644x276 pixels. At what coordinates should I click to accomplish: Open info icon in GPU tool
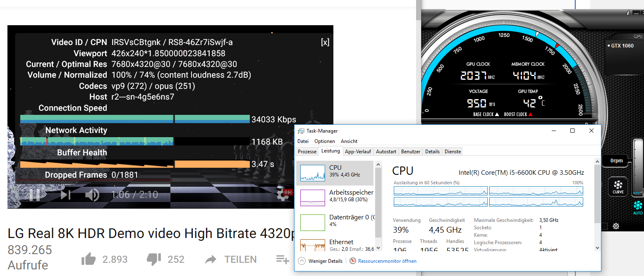(x=628, y=13)
